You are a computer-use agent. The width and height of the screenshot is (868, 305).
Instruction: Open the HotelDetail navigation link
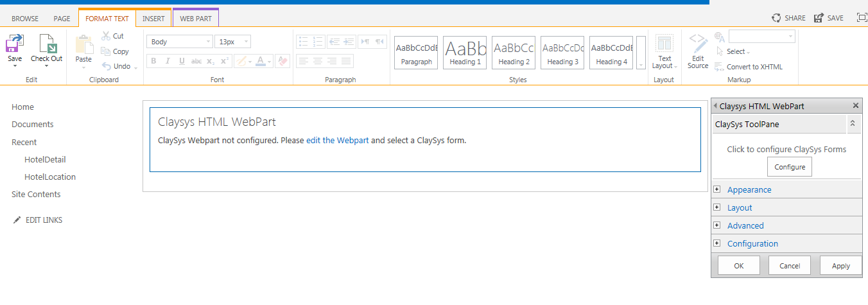[x=45, y=159]
